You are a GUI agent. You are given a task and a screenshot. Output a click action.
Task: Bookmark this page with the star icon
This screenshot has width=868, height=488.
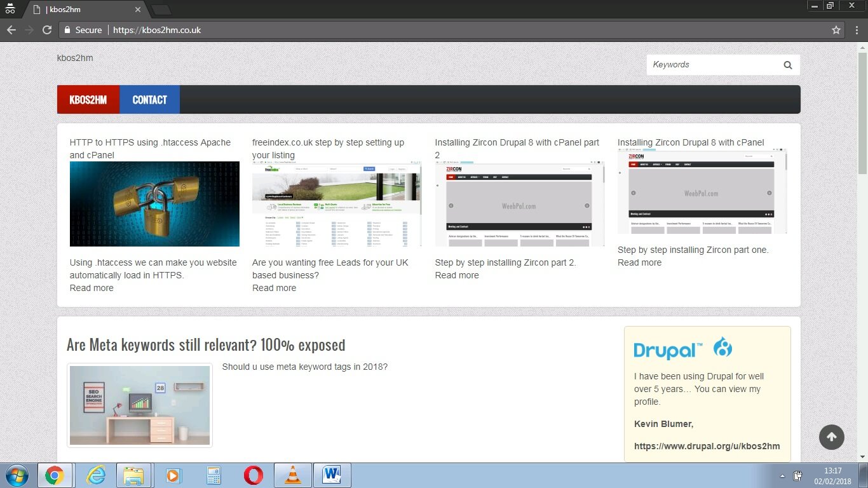pyautogui.click(x=836, y=30)
